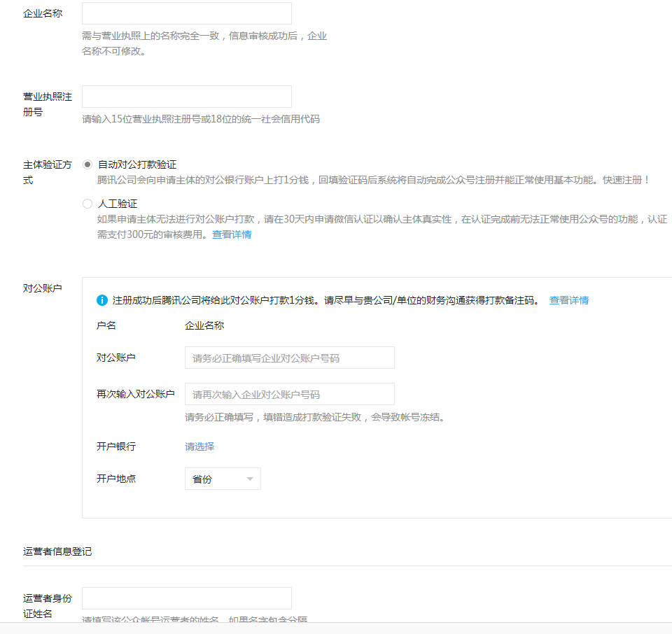
Task: Click 请选择 to pick 开户银行
Action: click(199, 446)
